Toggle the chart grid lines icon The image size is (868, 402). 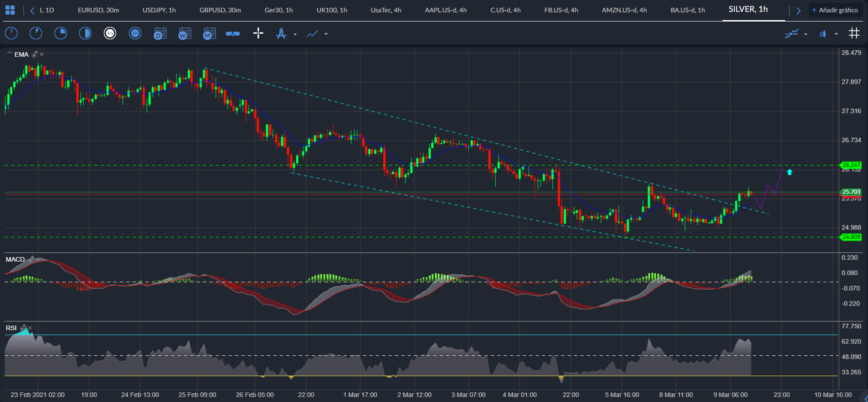tap(854, 33)
